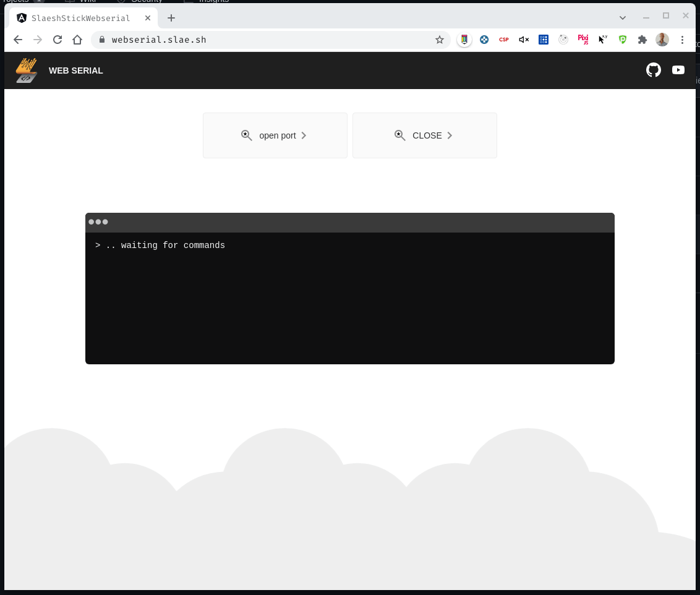Open the YouTube channel icon
Screen dimensions: 700x595
pyautogui.click(x=678, y=70)
